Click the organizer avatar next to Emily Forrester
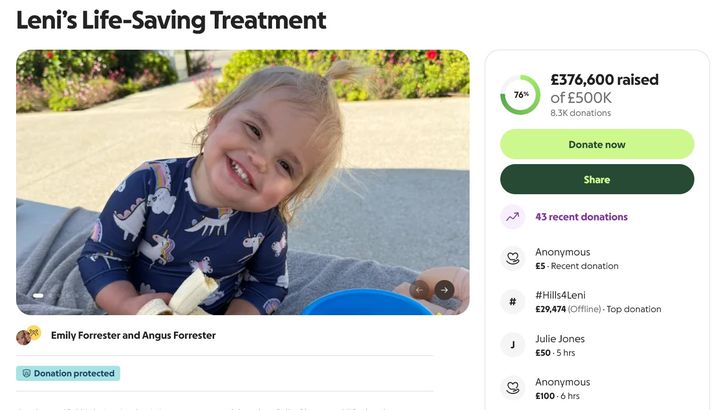Viewport: 720px width, 410px height. pyautogui.click(x=27, y=335)
